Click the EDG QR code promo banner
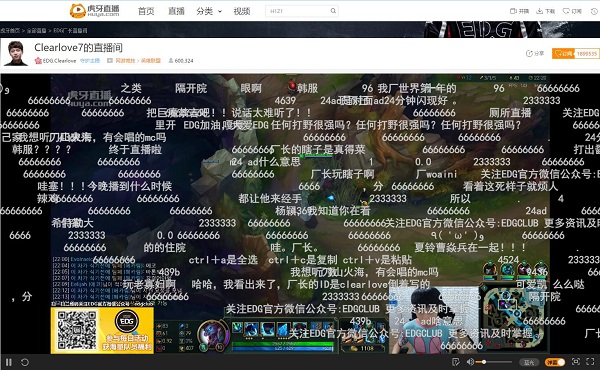This screenshot has height=370, width=600. [102, 330]
